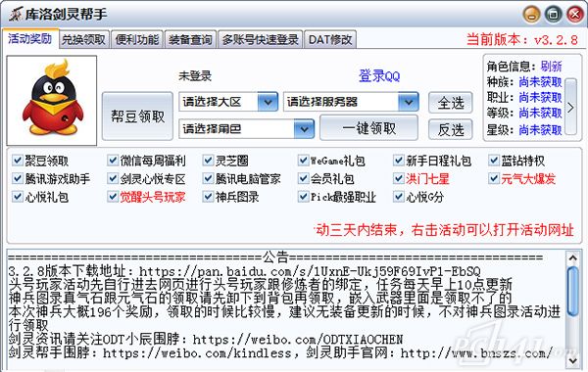Viewport: 588px width, 372px height.
Task: Click the 种族 尚未获取 value
Action: pyautogui.click(x=540, y=81)
